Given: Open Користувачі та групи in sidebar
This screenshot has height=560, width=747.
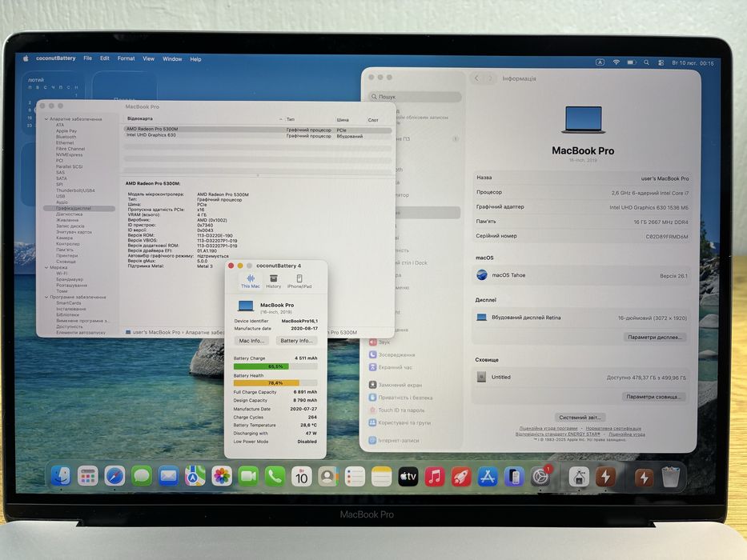Looking at the screenshot, I should [400, 423].
